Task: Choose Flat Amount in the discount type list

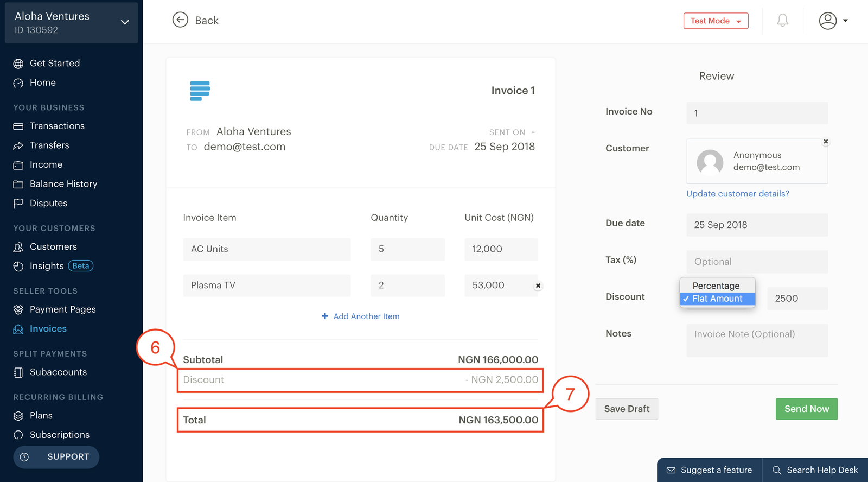Action: (x=717, y=299)
